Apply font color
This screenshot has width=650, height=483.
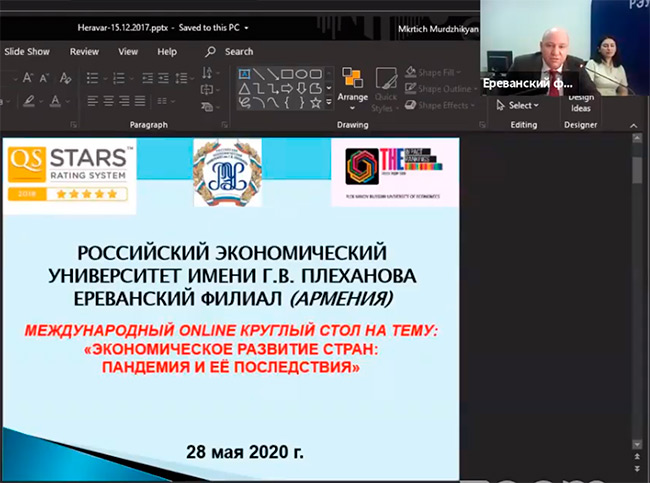pos(55,101)
